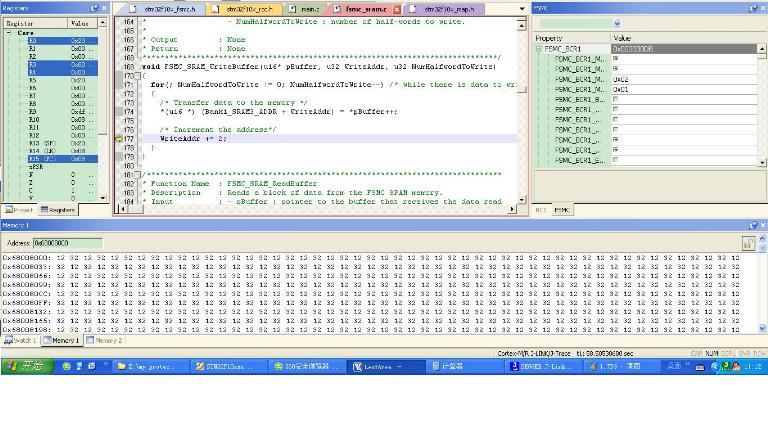Open the editor tab list dropdown arrow
This screenshot has width=768, height=432.
[522, 9]
